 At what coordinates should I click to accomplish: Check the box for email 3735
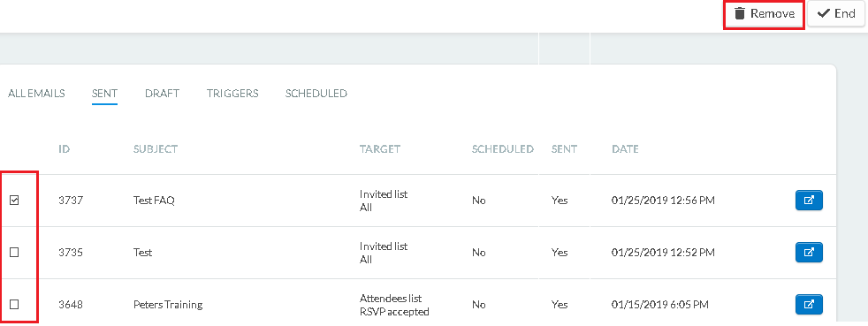click(14, 253)
